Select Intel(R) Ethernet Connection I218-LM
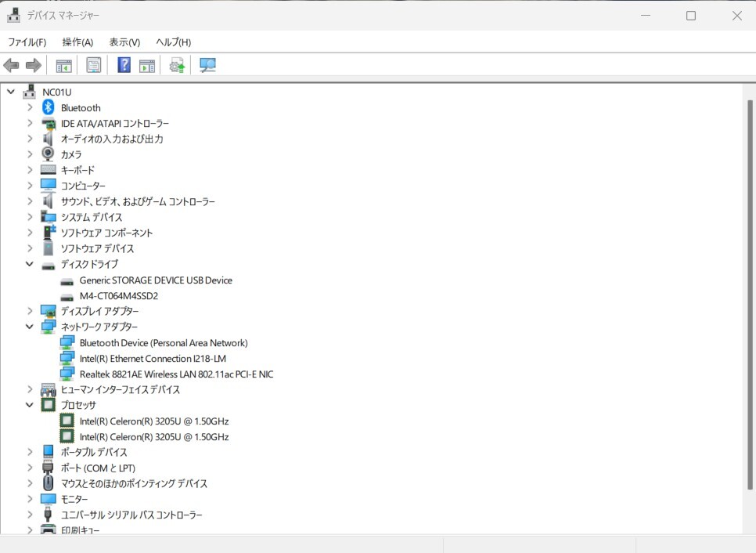Image resolution: width=756 pixels, height=553 pixels. point(153,359)
